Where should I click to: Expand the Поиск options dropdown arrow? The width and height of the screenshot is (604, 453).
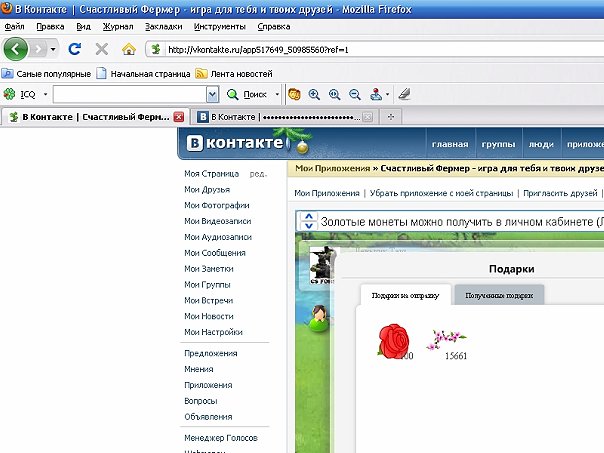coord(277,94)
